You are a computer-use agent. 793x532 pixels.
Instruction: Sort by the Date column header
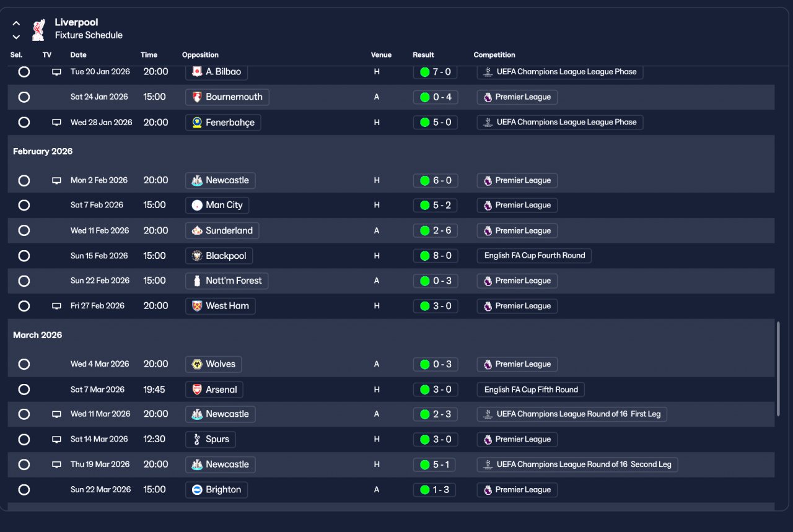click(78, 55)
